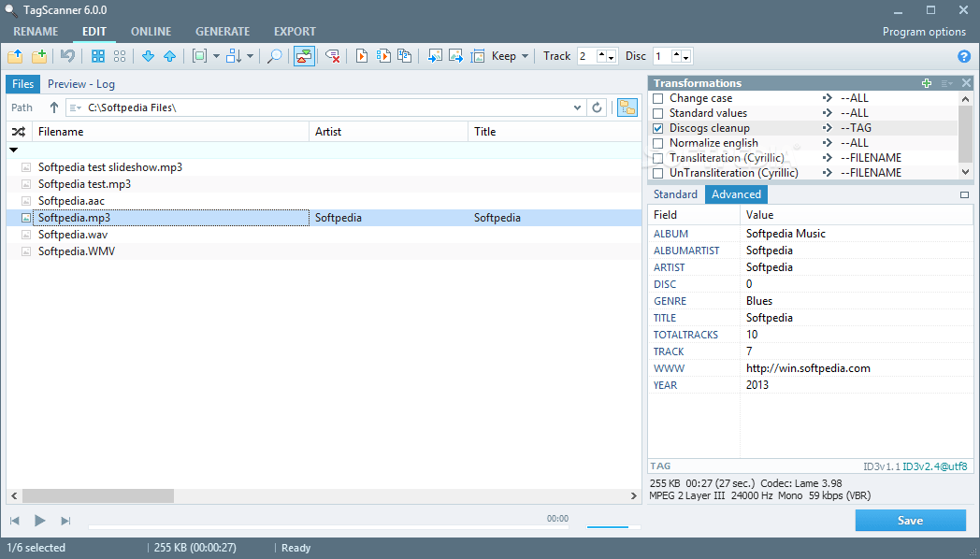Open the Path field dropdown arrow
This screenshot has height=559, width=980.
point(578,107)
